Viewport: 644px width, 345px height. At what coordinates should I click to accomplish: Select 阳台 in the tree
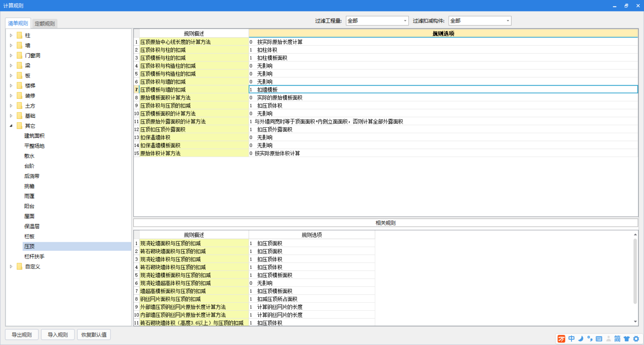(29, 206)
